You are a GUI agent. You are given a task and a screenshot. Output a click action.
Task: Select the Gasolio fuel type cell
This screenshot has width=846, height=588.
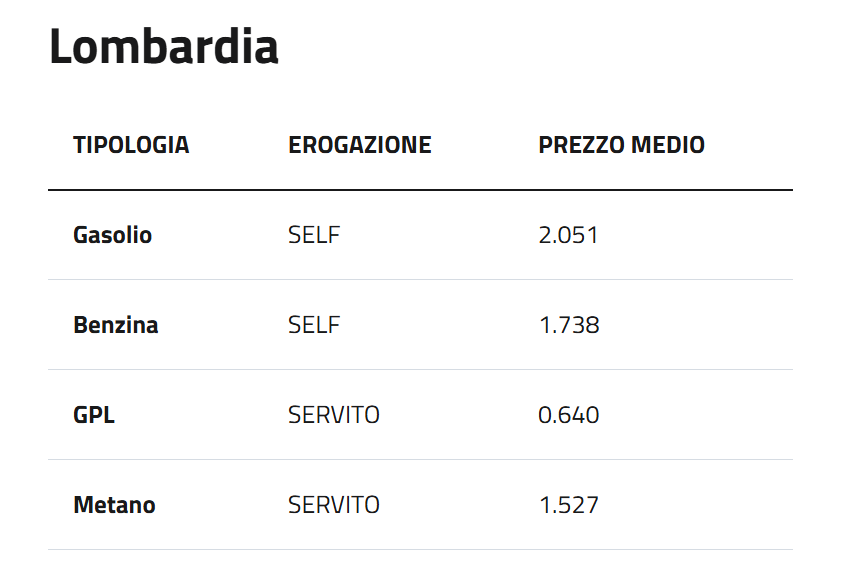click(112, 235)
